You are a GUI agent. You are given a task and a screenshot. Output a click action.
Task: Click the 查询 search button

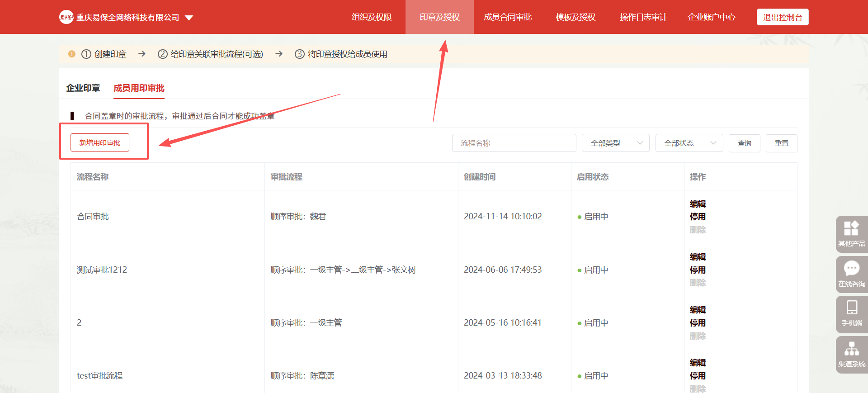coord(744,143)
